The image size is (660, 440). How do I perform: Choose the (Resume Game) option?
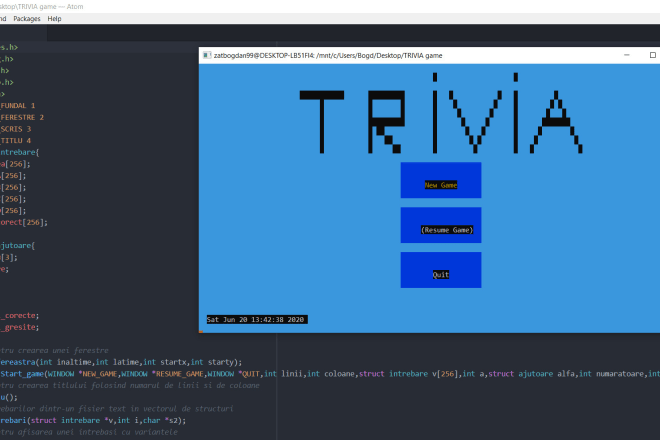coord(447,230)
